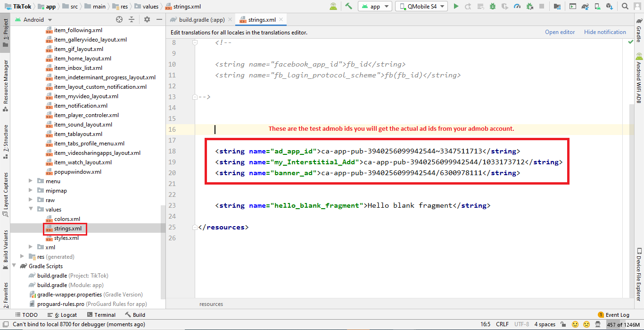Screen dimensions: 644x330
Task: Open the Project panel gear settings
Action: click(x=147, y=20)
